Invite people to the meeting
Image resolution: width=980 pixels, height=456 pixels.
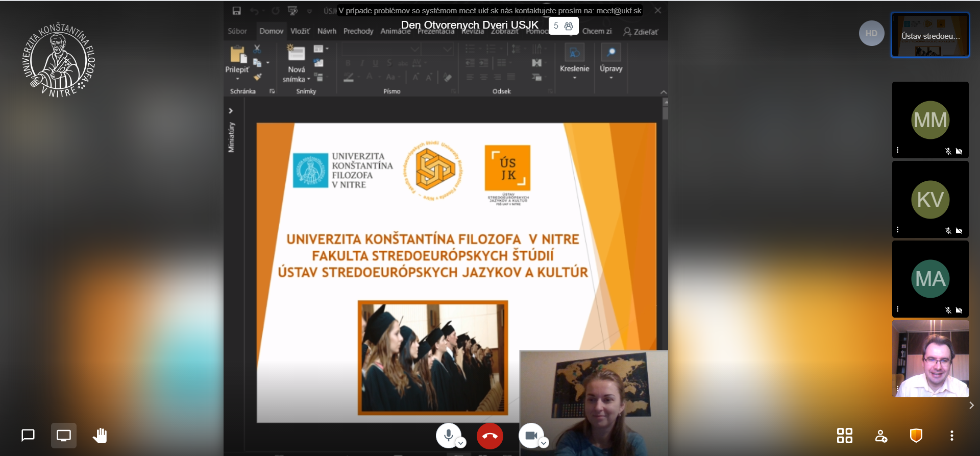coord(881,436)
